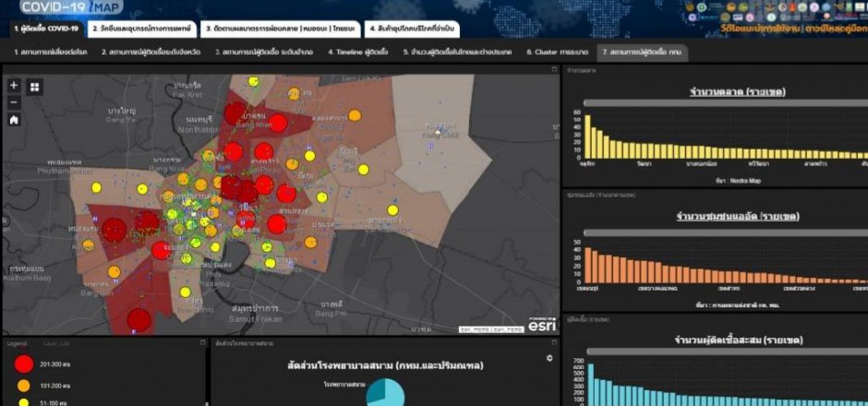Viewport: 868px width, 406px height.
Task: Zoom out of the map with minus button
Action: tap(14, 102)
